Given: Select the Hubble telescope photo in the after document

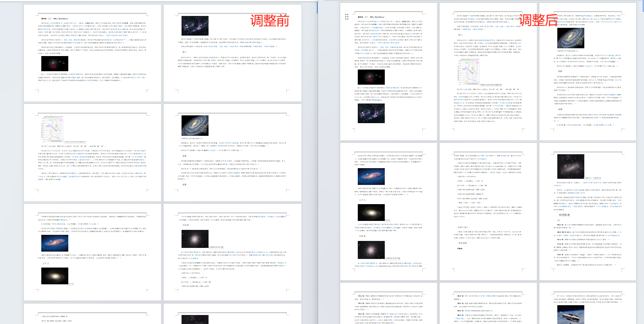Looking at the screenshot, I should [x=571, y=315].
